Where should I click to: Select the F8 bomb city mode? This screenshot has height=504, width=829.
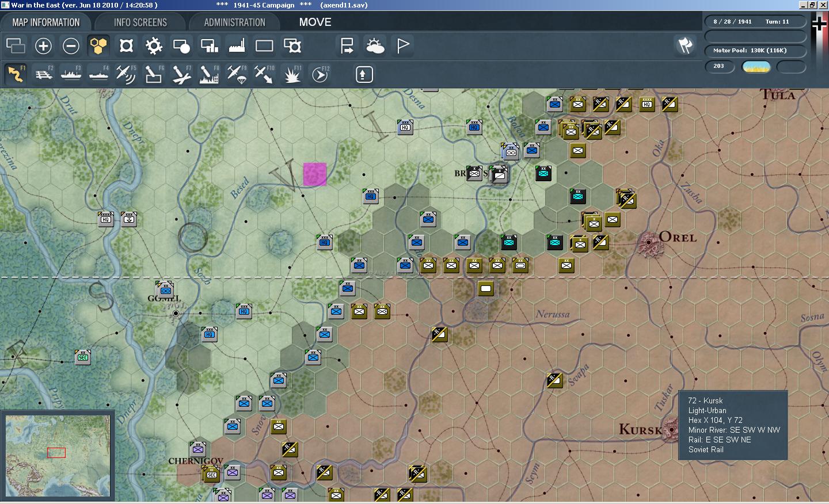point(209,74)
